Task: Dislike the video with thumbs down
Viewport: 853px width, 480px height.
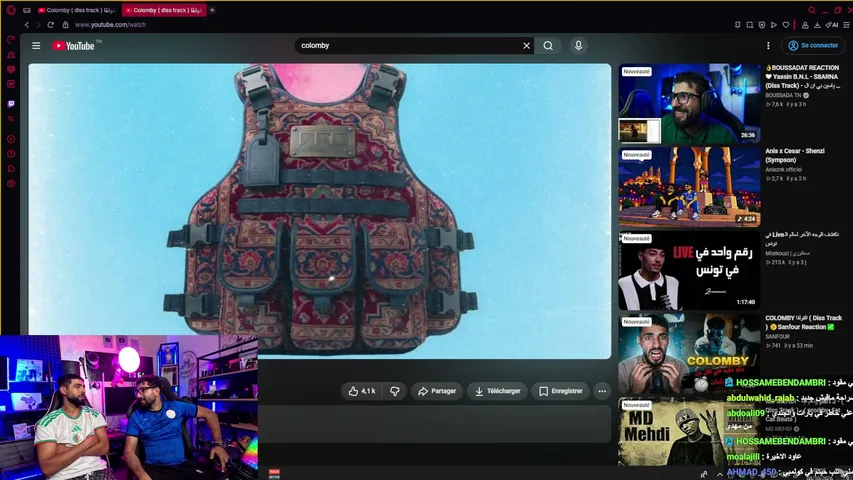Action: coord(395,391)
